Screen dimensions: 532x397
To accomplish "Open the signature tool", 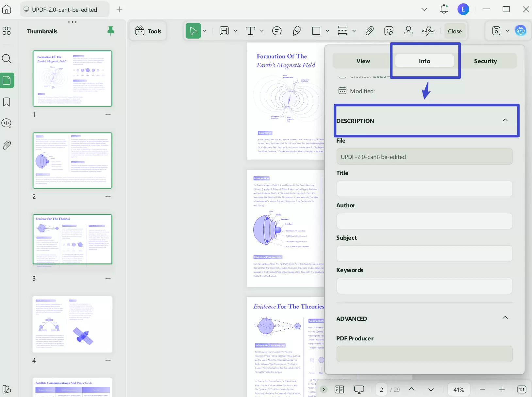I will click(x=428, y=31).
